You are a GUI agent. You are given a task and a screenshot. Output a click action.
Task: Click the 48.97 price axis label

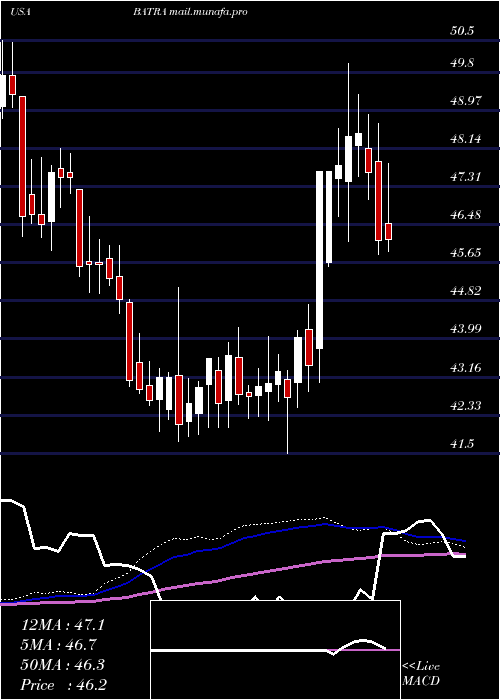[x=466, y=100]
